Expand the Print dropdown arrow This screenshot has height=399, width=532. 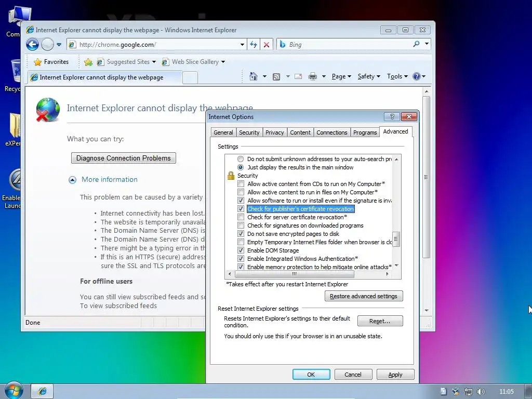tap(324, 76)
